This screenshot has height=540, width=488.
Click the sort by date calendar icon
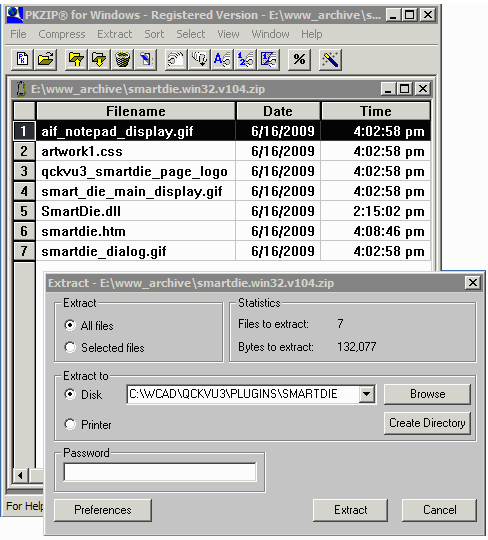click(x=268, y=60)
